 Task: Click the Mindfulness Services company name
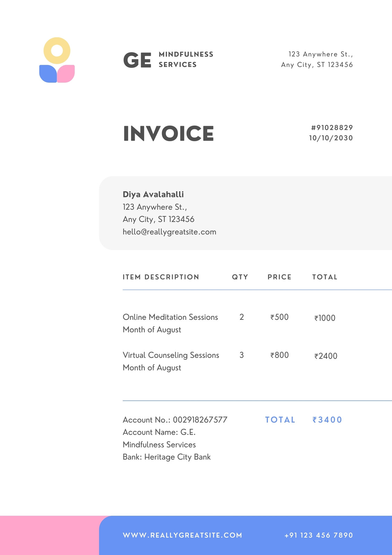pyautogui.click(x=186, y=59)
